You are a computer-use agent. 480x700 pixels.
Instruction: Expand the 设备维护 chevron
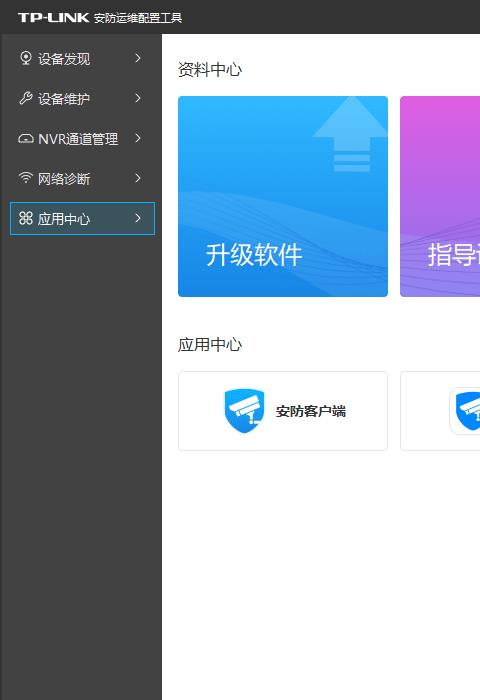pyautogui.click(x=138, y=98)
